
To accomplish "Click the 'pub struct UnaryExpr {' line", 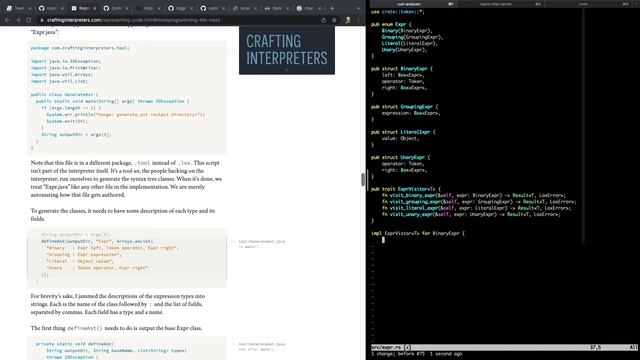I will point(400,157).
